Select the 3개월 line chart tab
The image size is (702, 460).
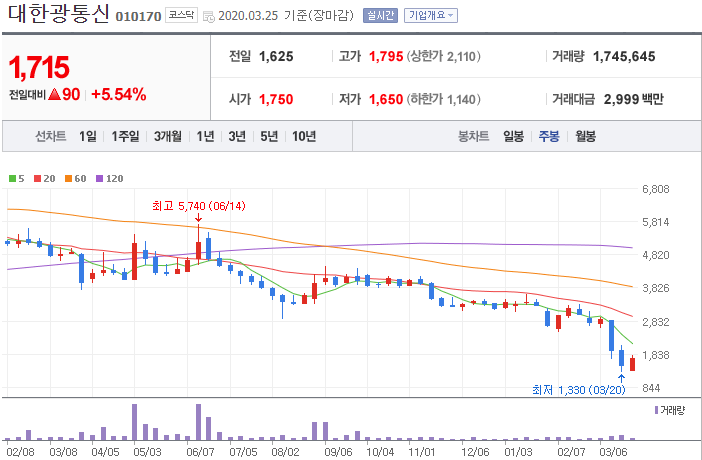point(168,136)
